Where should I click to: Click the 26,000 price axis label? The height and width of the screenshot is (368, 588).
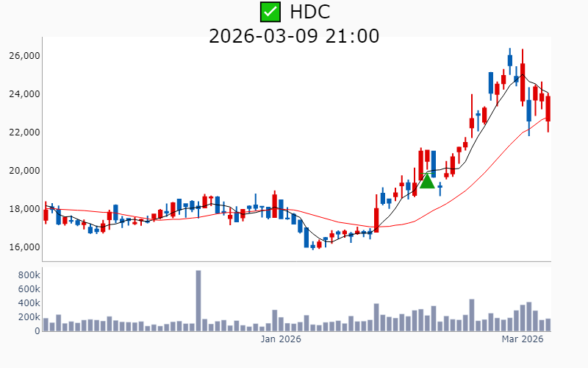[x=24, y=56]
